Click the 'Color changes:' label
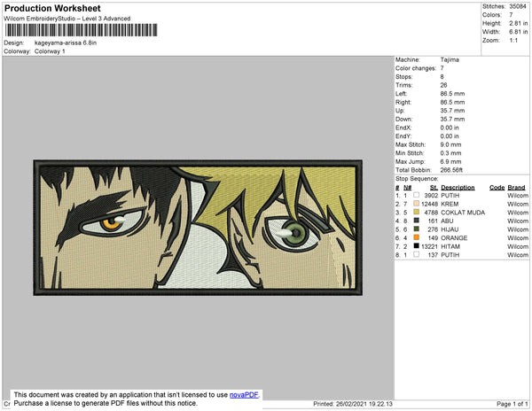Image resolution: width=532 pixels, height=411 pixels. 416,68
